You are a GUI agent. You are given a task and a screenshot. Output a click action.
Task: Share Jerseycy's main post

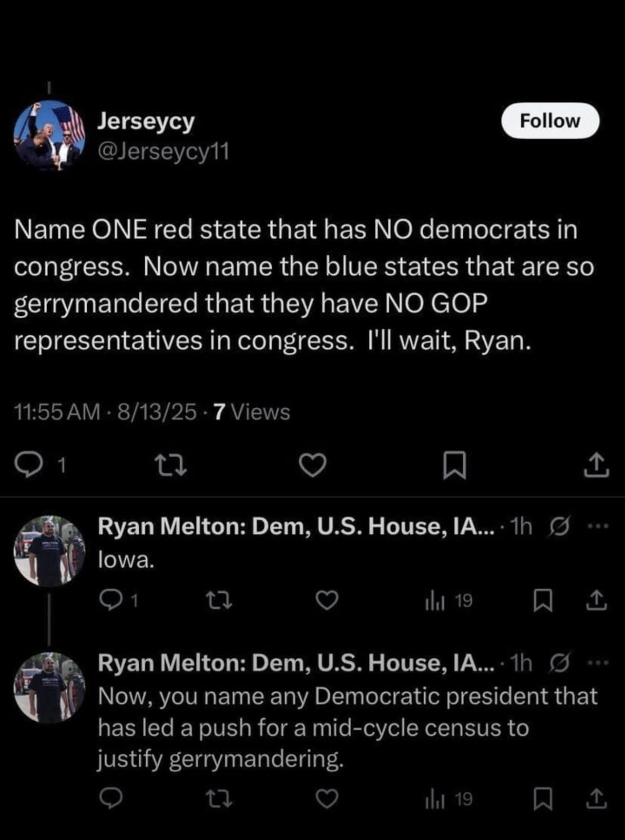pyautogui.click(x=596, y=465)
